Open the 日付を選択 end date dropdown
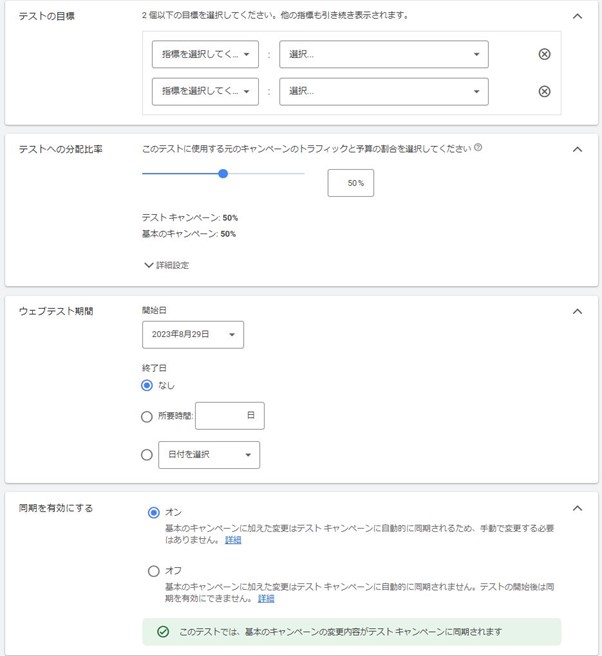This screenshot has width=602, height=656. tap(209, 455)
